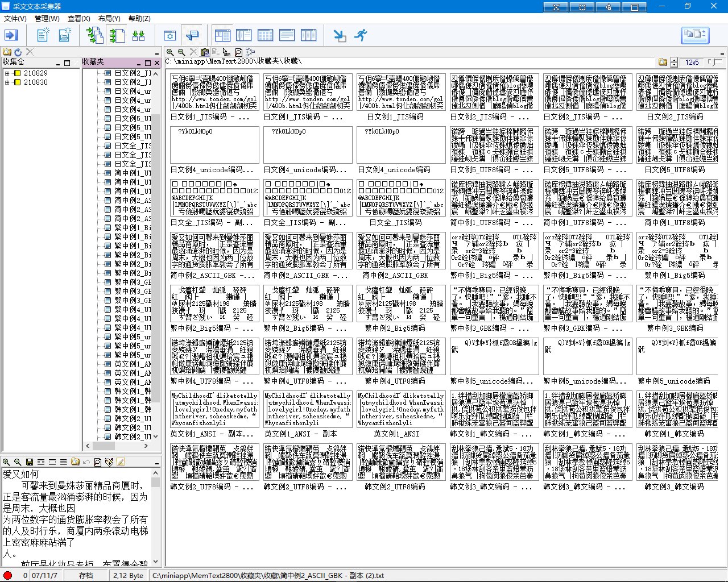Select 英文例1_ANSI in the favorites list
This screenshot has width=728, height=582.
(x=132, y=364)
